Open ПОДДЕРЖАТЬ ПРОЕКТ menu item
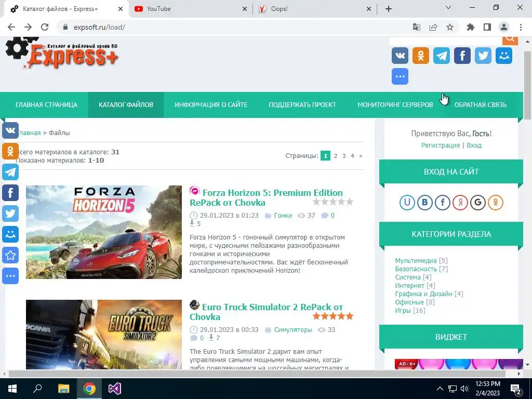The height and width of the screenshot is (399, 532). 303,105
